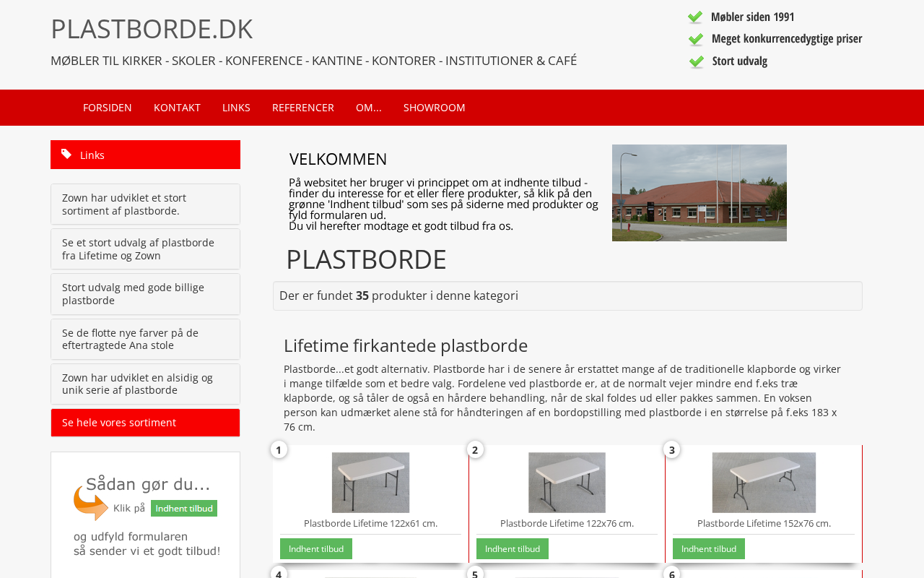Open the LINKS menu item
The height and width of the screenshot is (578, 924).
(236, 108)
